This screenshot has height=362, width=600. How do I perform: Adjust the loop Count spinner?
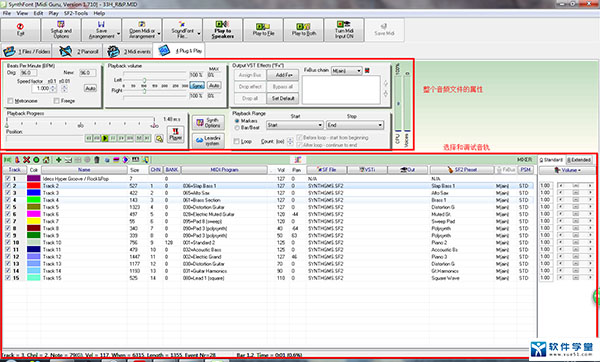click(x=290, y=141)
